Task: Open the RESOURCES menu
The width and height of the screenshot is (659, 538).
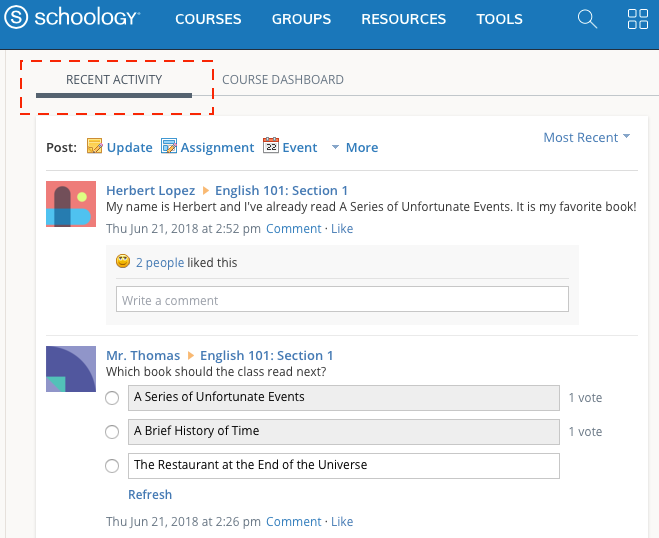Action: pos(403,19)
